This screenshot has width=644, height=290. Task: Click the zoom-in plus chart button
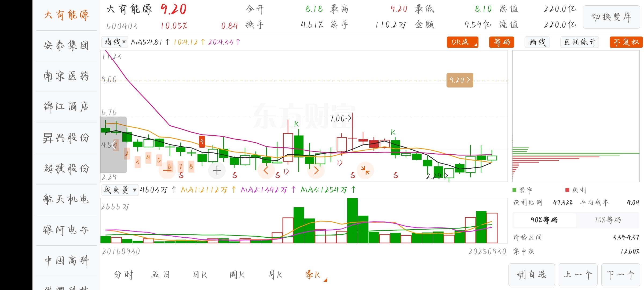[x=217, y=170]
